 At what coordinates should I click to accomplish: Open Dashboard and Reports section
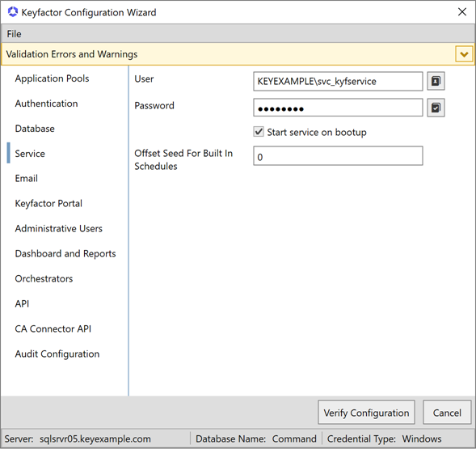pos(65,253)
